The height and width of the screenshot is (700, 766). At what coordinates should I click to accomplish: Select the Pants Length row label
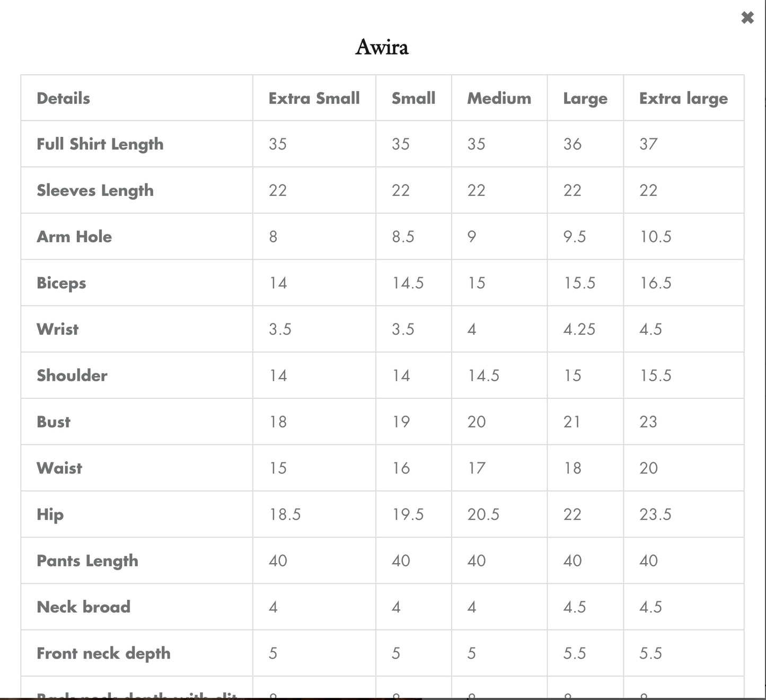pyautogui.click(x=87, y=561)
